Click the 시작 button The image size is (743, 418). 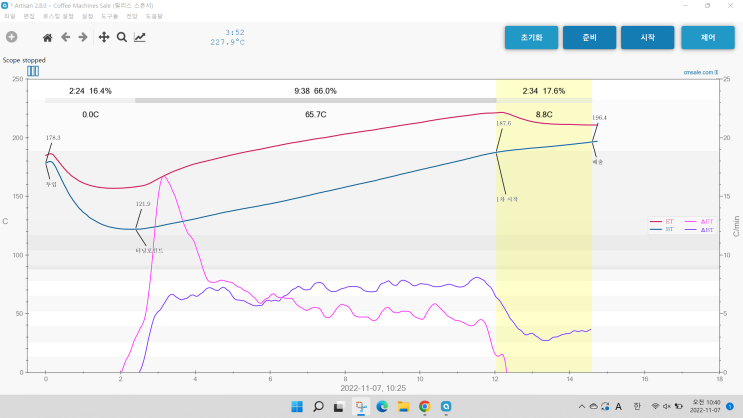(x=647, y=37)
